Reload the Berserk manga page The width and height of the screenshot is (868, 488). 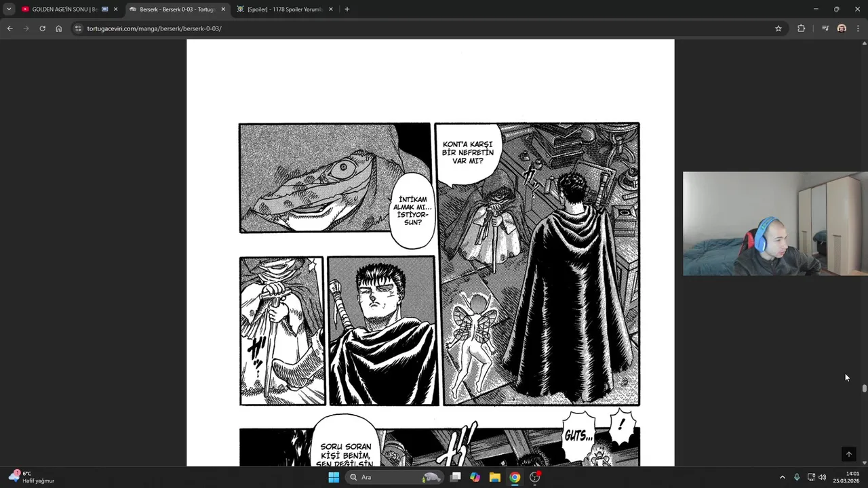coord(42,28)
